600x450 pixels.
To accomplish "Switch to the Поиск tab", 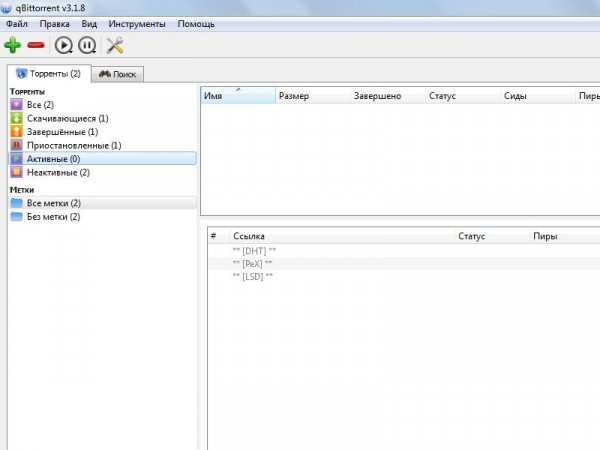I will pyautogui.click(x=118, y=74).
